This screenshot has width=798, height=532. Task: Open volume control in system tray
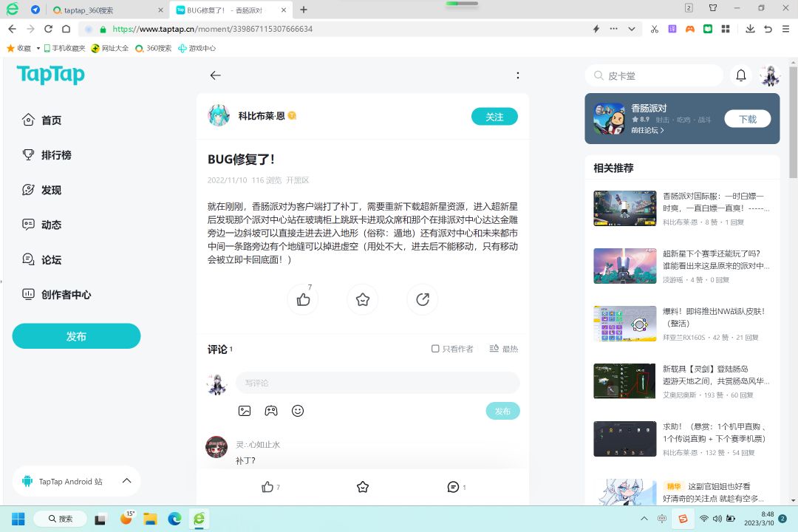717,519
